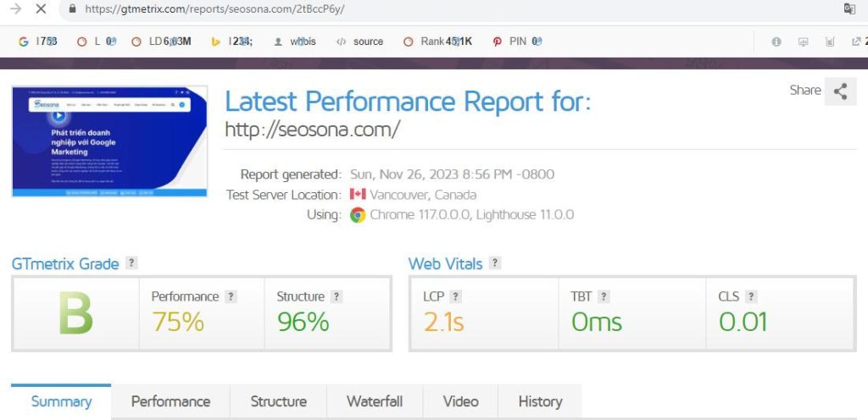This screenshot has width=868, height=420.
Task: Click the Chrome browser logo icon
Action: [x=358, y=215]
